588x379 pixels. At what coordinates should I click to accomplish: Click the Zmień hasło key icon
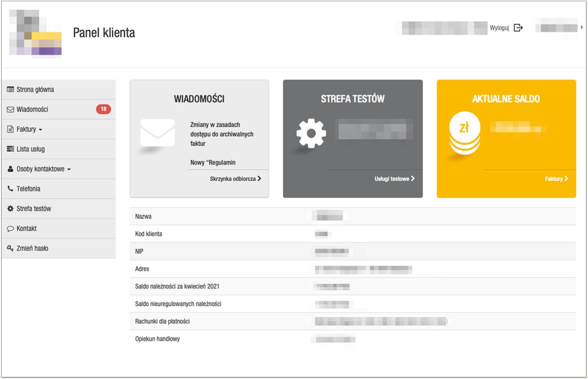pos(10,248)
